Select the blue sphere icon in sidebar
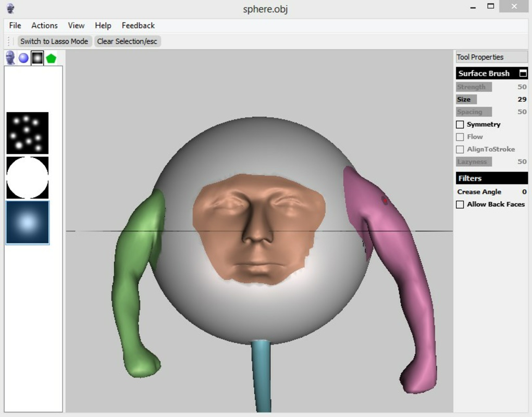Screen dimensions: 532x417 point(23,58)
